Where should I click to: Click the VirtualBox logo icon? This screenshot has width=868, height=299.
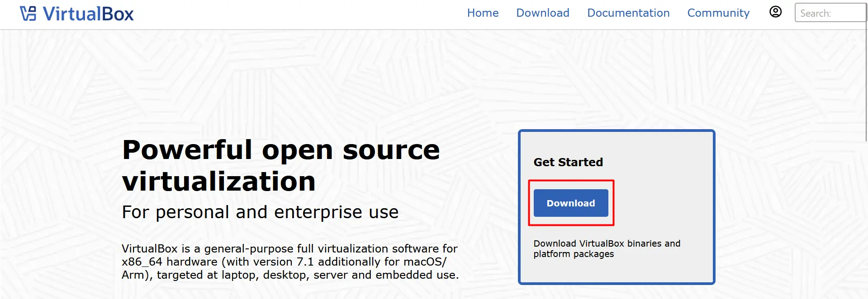(x=28, y=14)
